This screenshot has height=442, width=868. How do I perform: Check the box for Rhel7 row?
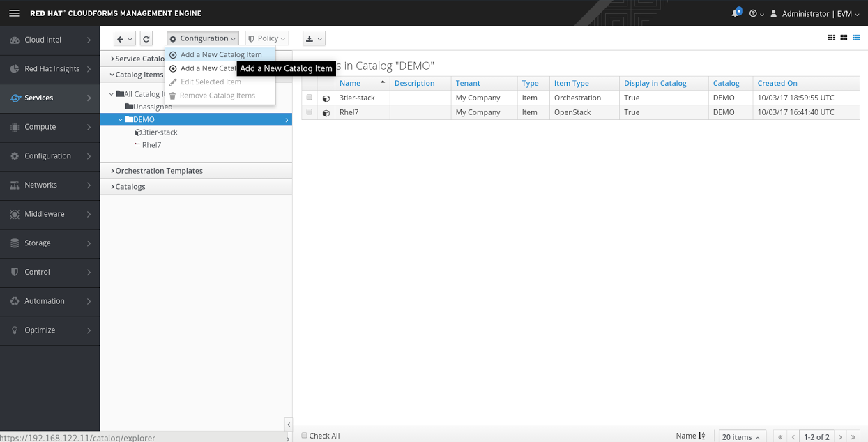[310, 112]
